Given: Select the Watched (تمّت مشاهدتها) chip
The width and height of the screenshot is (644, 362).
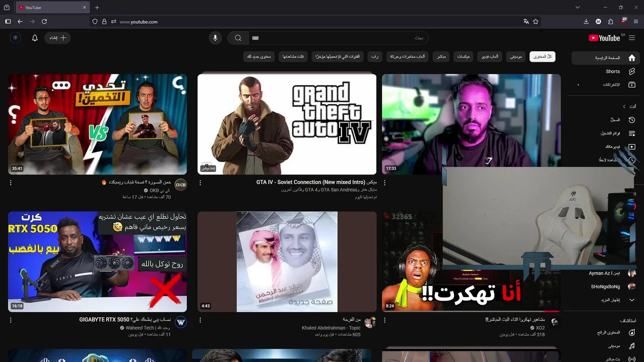Looking at the screenshot, I should (293, 57).
